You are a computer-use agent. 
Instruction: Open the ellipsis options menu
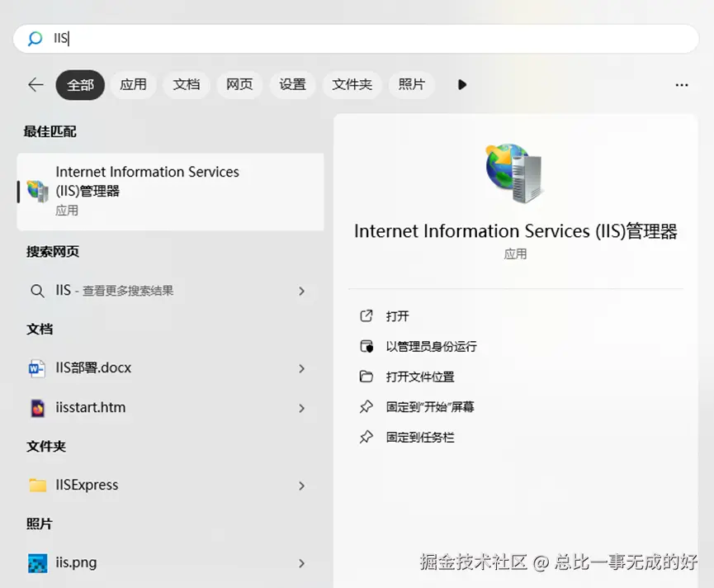tap(682, 84)
